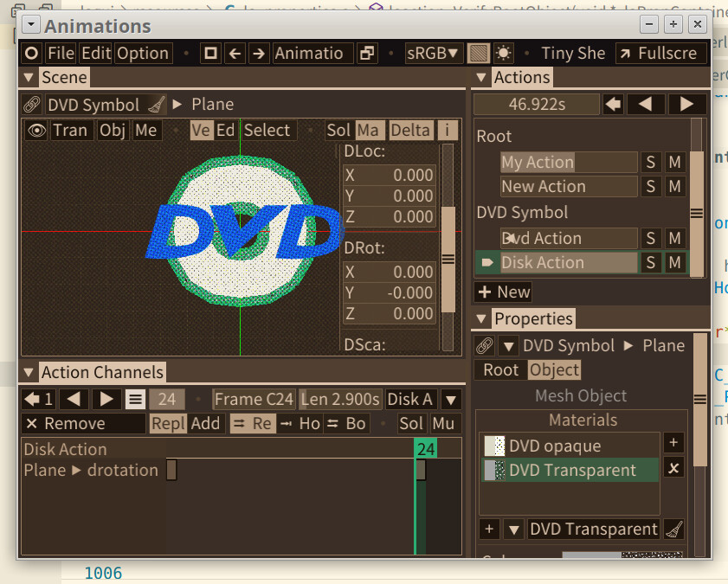
Task: Step backward with Actions left triangle button
Action: [646, 105]
